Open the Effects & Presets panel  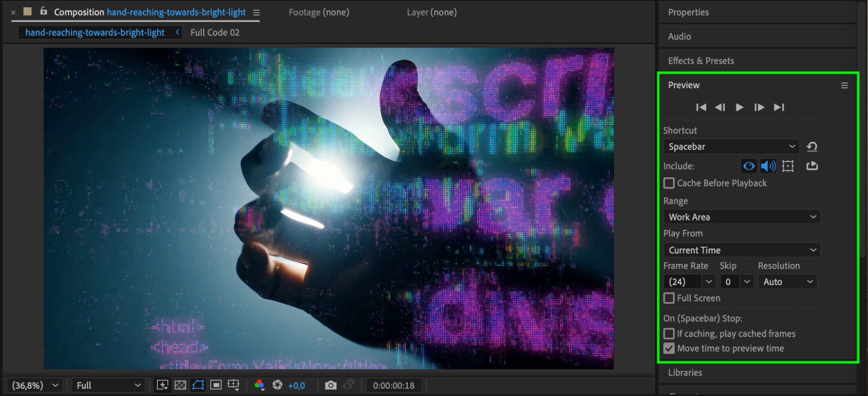[x=701, y=61]
